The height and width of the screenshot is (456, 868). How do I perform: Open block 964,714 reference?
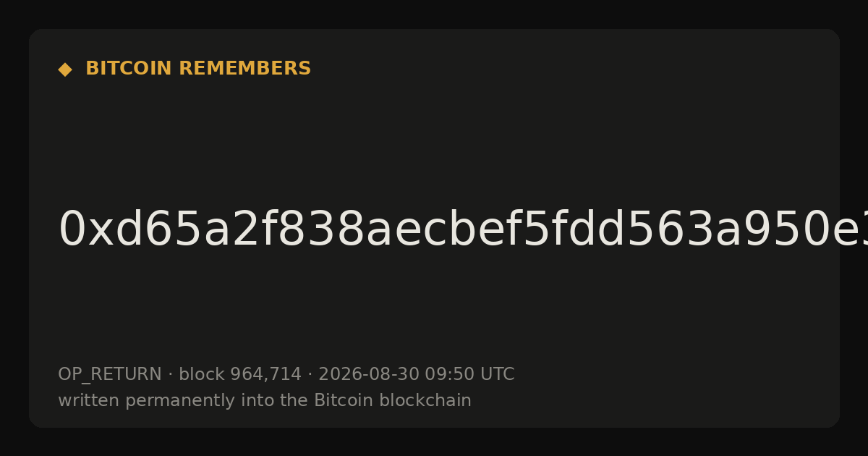coord(240,374)
